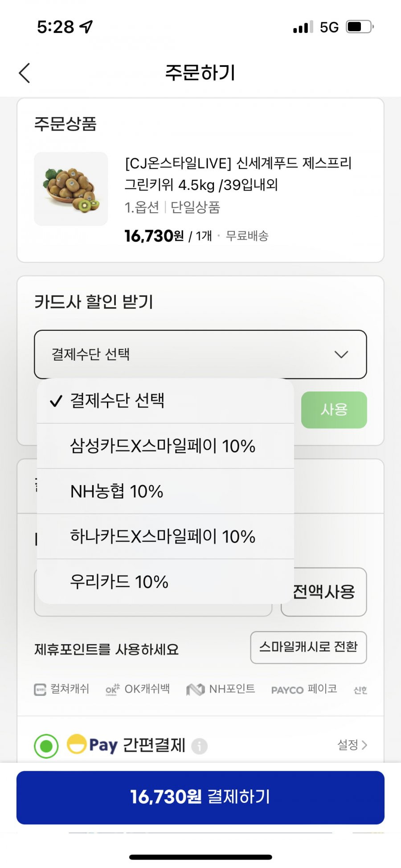Tap the PAYCO 페이코 logo
401x868 pixels.
(x=304, y=689)
